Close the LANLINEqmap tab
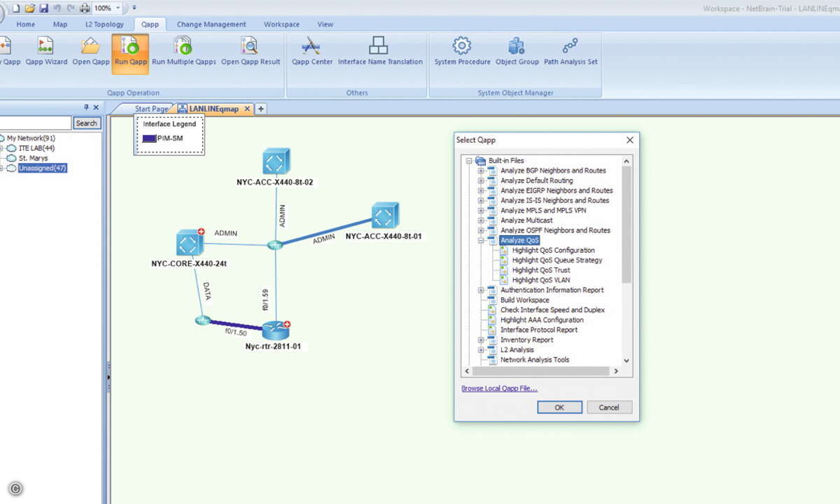The height and width of the screenshot is (504, 840). [x=247, y=108]
